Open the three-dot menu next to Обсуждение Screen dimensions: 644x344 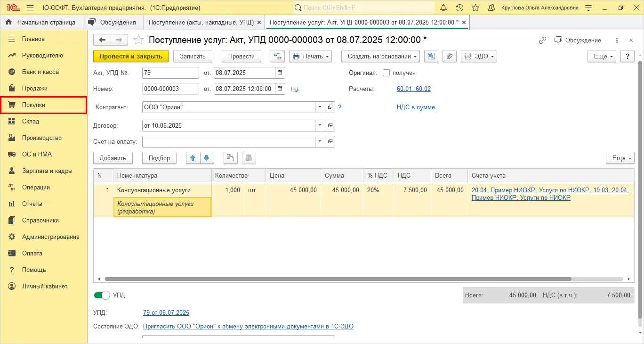tap(617, 40)
